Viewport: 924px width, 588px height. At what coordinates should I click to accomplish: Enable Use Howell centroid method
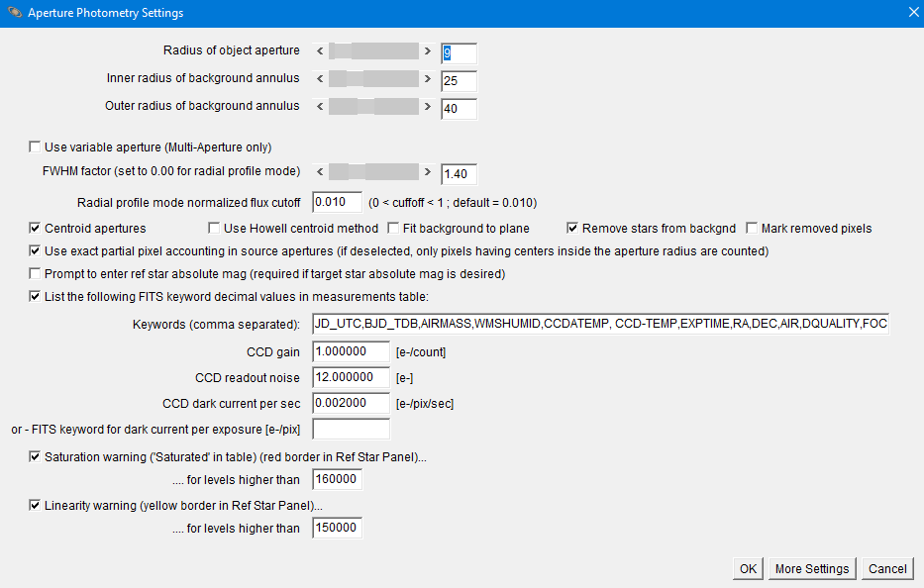pyautogui.click(x=215, y=229)
